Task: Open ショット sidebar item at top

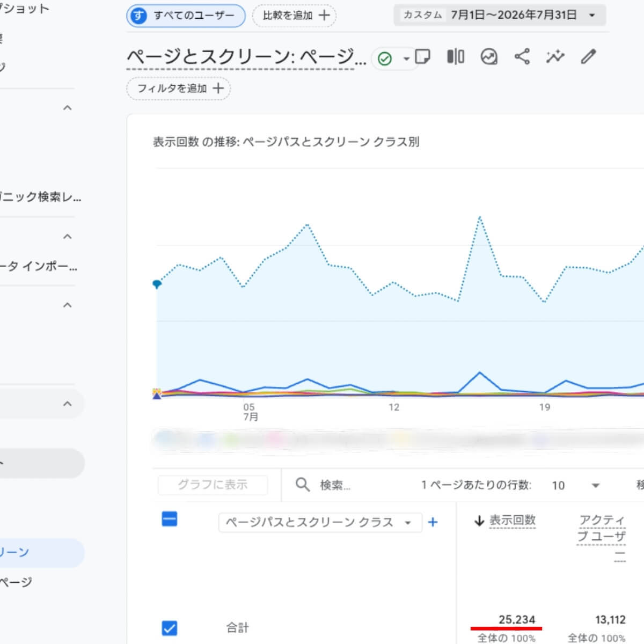Action: (x=25, y=9)
